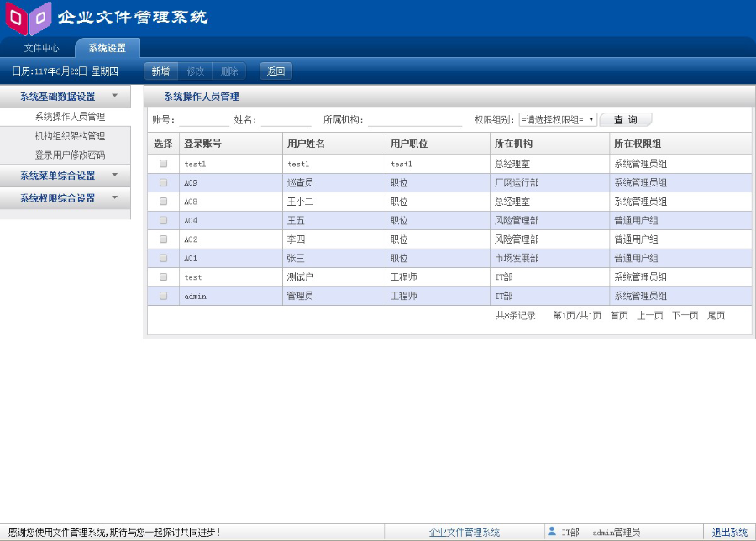Click the 删除 toolbar button

click(x=228, y=71)
